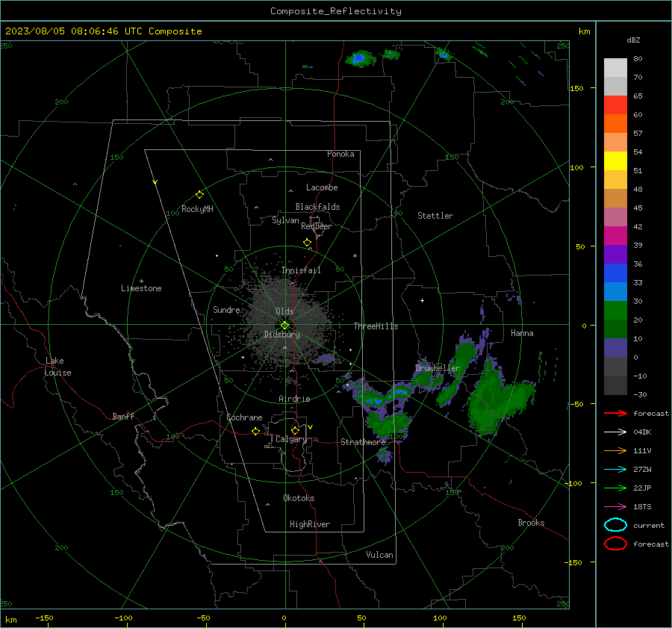672x628 pixels.
Task: Click the 51 dBZ yellow color swatch
Action: [615, 161]
